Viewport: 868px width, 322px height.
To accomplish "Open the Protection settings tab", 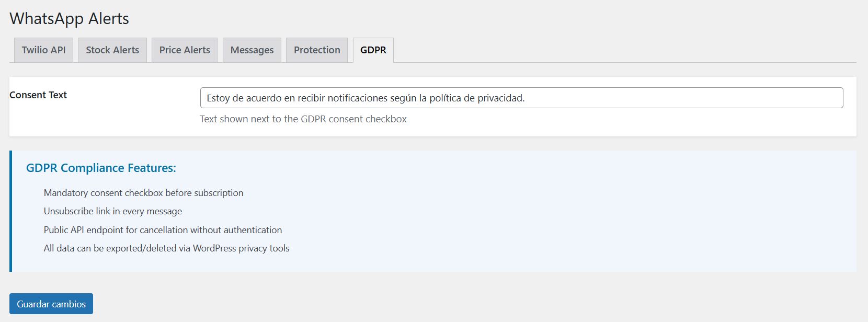I will [317, 50].
